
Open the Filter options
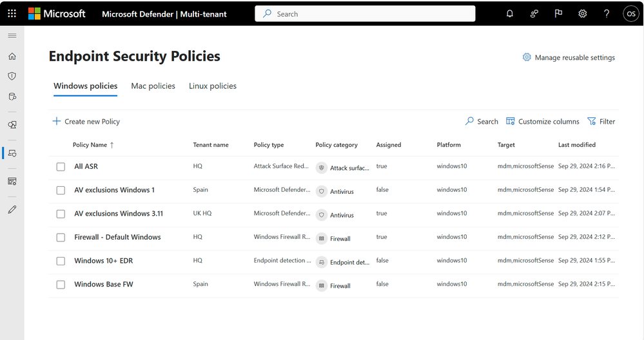601,121
